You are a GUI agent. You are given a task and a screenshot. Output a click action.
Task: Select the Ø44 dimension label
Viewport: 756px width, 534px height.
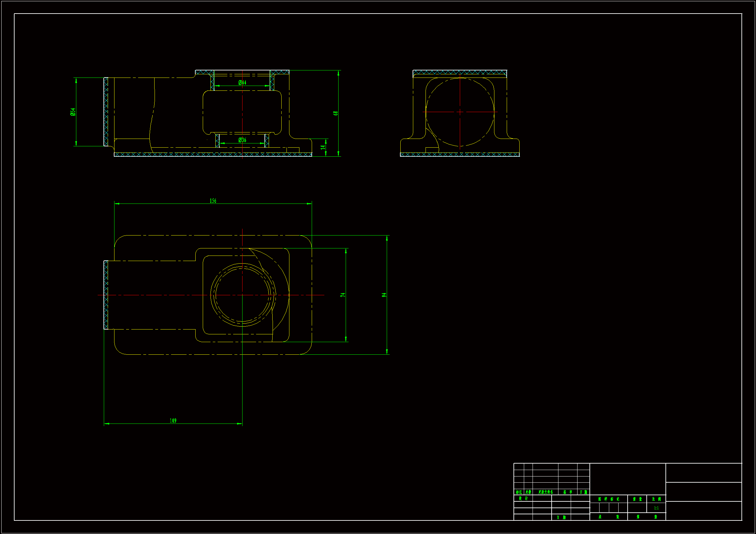click(242, 83)
